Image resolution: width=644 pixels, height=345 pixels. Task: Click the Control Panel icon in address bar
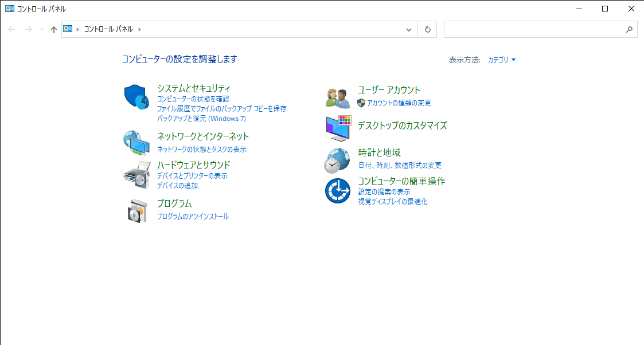pos(68,29)
